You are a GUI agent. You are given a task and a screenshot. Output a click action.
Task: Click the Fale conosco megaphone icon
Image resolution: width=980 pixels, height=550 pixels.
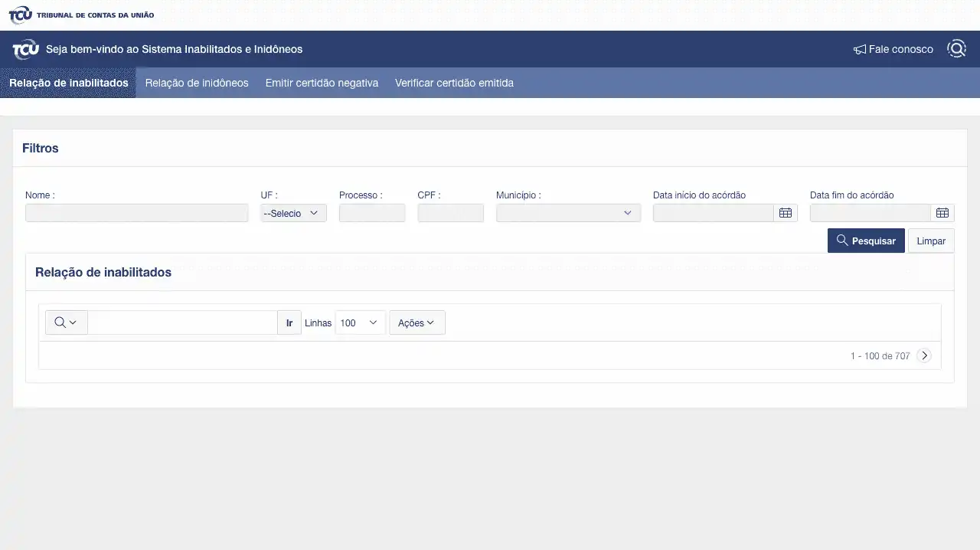tap(860, 49)
